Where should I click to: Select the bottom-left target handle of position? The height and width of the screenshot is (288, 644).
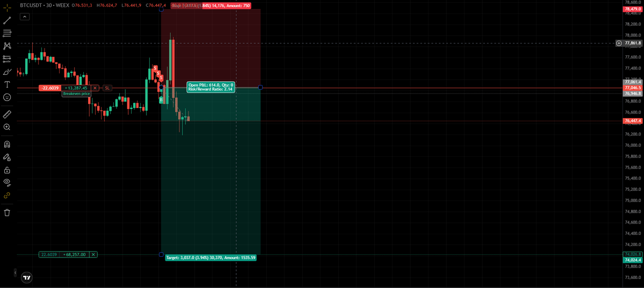(161, 255)
